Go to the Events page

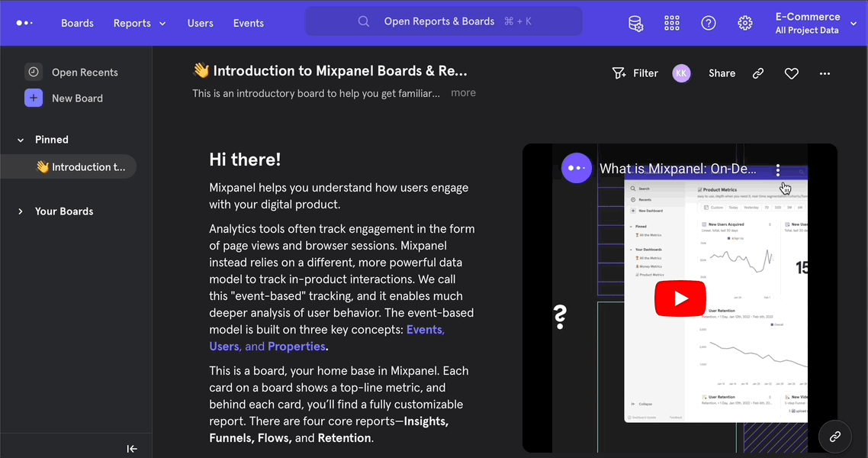(x=248, y=23)
